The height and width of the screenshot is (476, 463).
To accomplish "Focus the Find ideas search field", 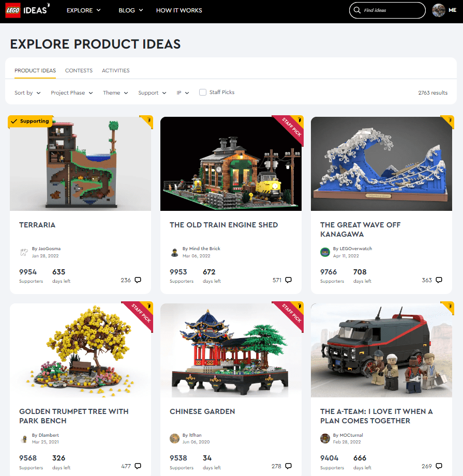I will tap(387, 10).
